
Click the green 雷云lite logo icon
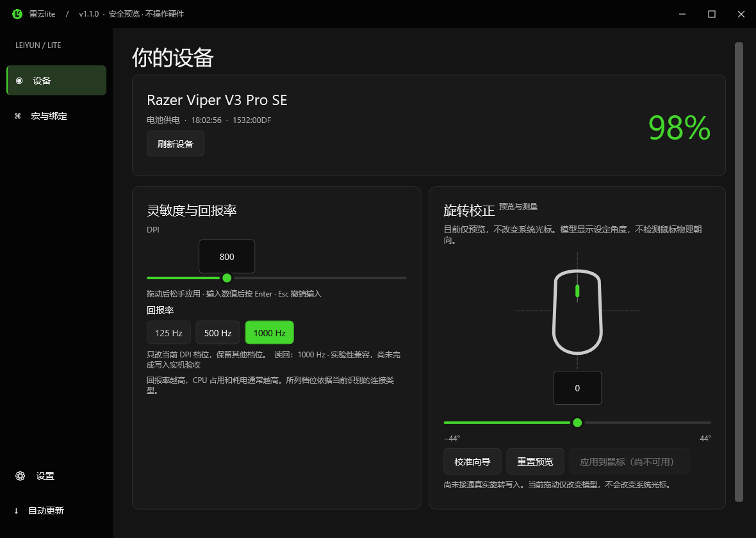pos(17,14)
